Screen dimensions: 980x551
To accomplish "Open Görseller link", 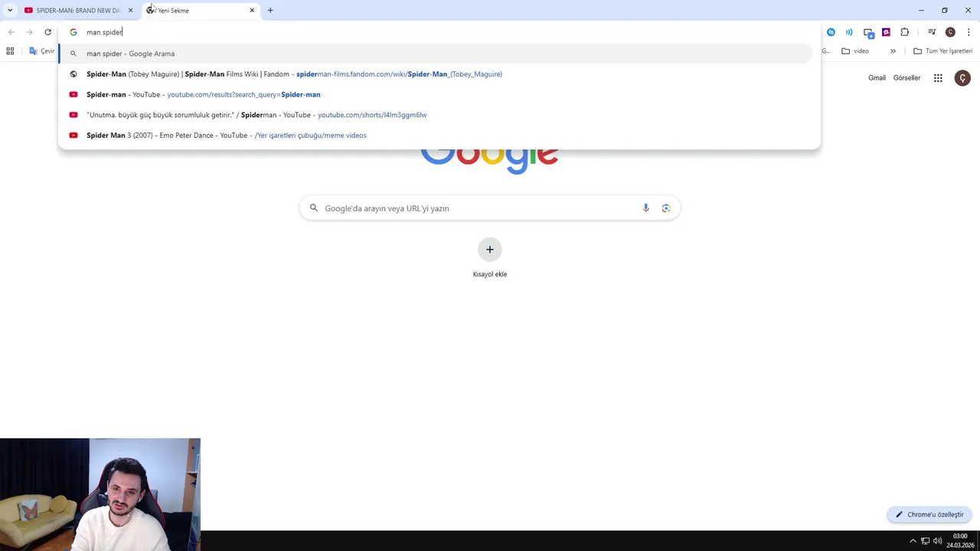I will pos(906,78).
